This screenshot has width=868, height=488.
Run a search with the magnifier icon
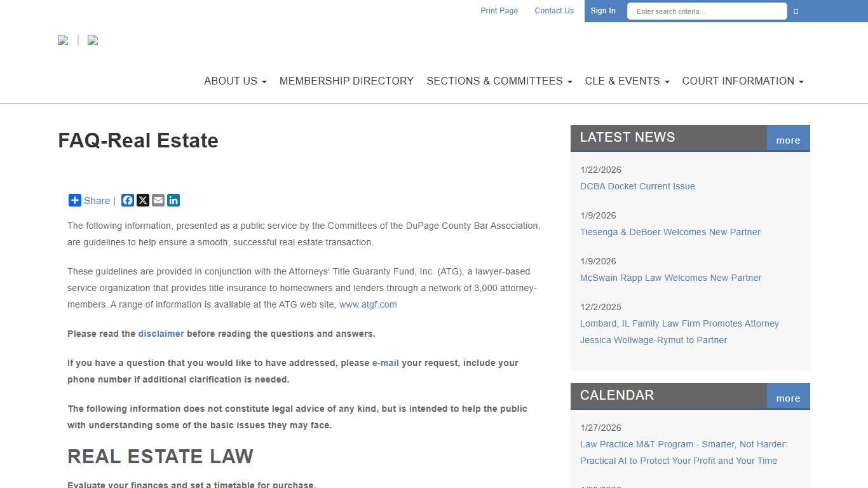click(796, 11)
